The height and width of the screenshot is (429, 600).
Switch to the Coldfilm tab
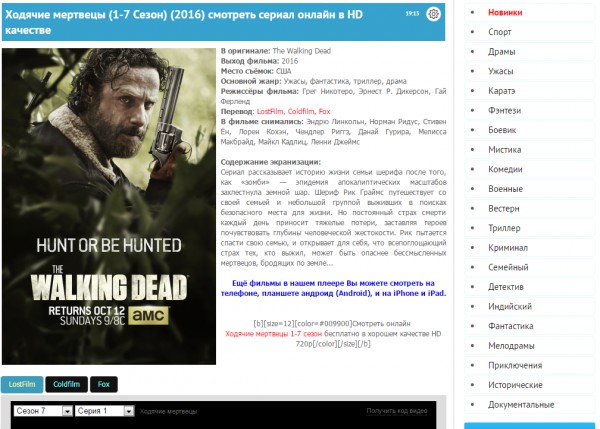[x=67, y=384]
